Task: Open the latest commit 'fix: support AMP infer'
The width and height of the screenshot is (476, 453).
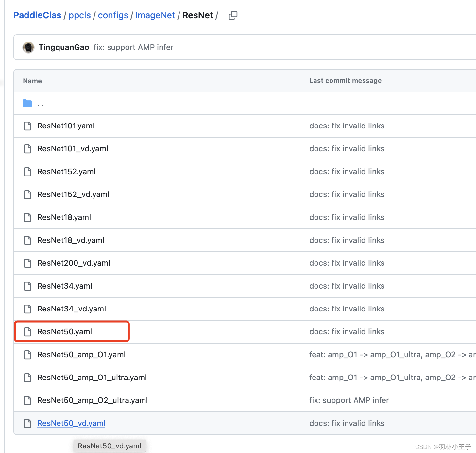Action: click(x=133, y=47)
